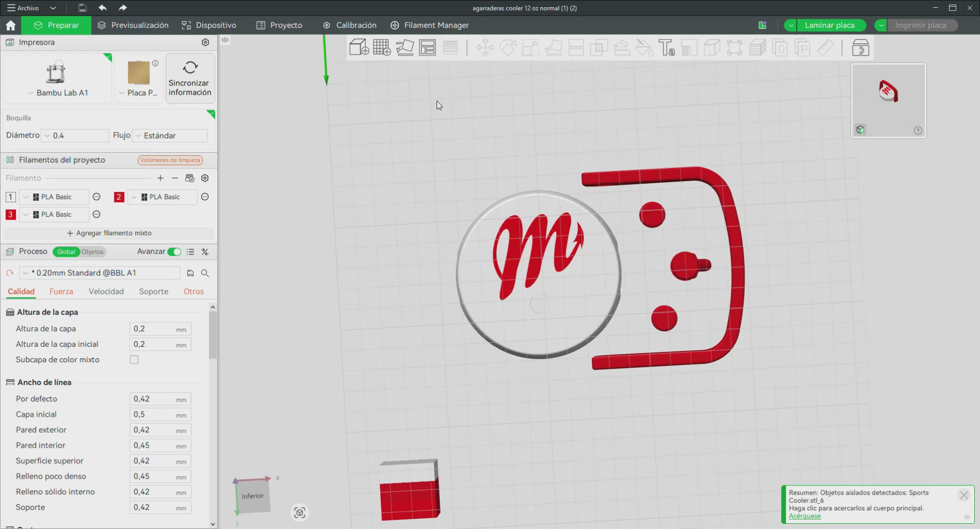Select the Scale tool in the viewport toolbar
This screenshot has width=980, height=529.
(530, 48)
